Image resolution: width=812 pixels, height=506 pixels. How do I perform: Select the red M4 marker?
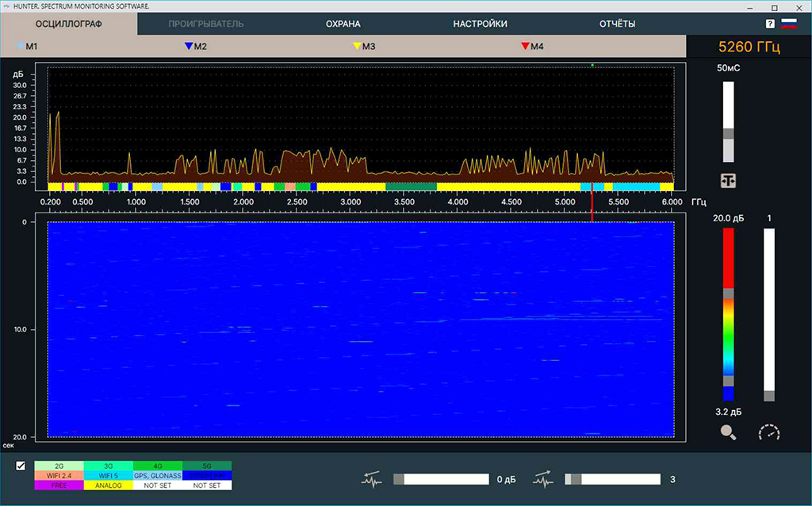coord(532,46)
